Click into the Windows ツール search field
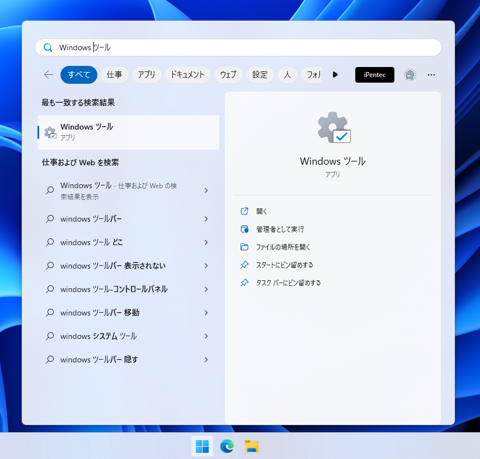Screen dimensions: 480x459 tap(238, 48)
